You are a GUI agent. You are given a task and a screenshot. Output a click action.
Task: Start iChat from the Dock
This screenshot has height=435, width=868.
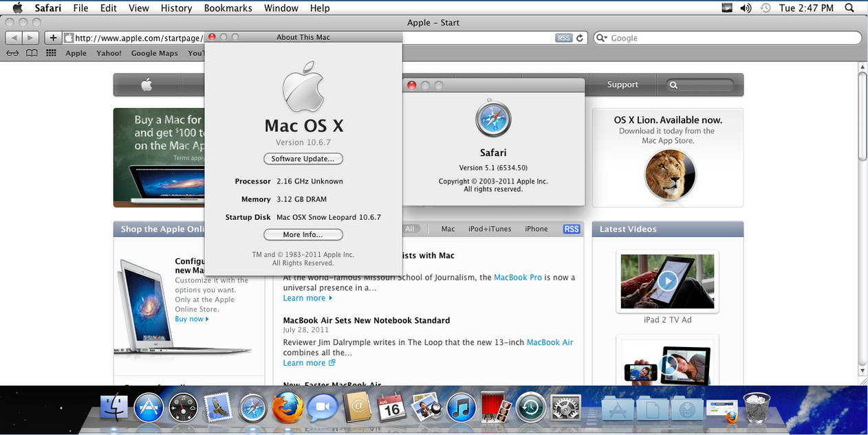click(323, 408)
